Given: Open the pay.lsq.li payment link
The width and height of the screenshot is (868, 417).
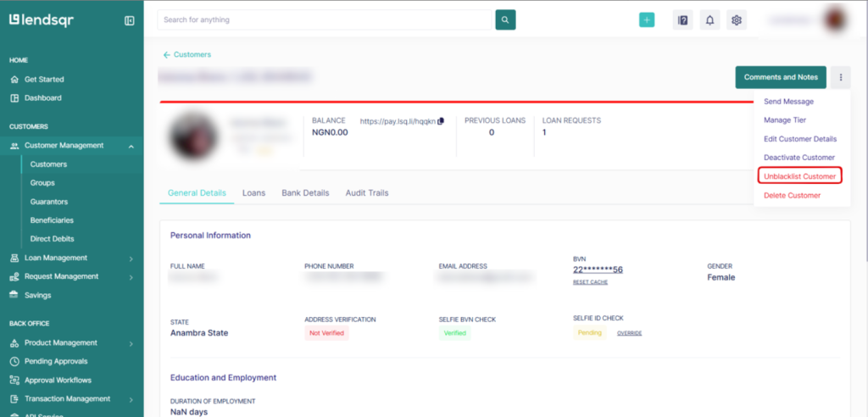Looking at the screenshot, I should tap(398, 121).
